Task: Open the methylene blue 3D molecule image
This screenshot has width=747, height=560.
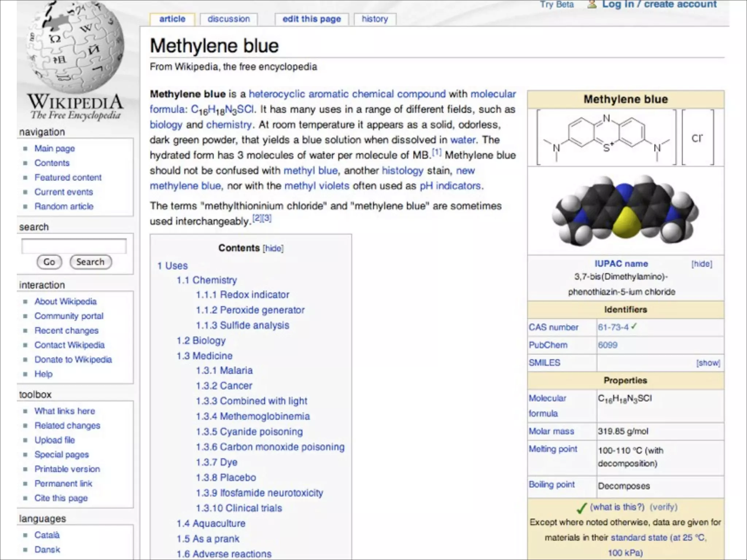Action: pyautogui.click(x=625, y=211)
